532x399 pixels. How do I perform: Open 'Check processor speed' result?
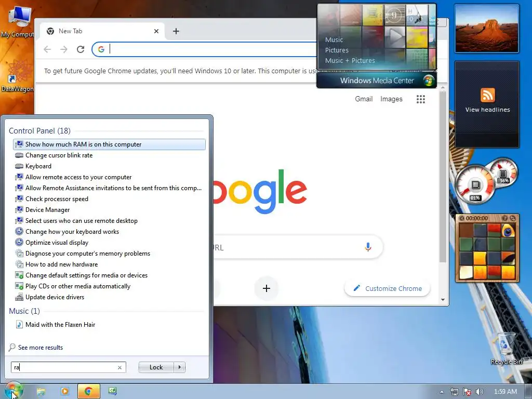click(x=109, y=199)
